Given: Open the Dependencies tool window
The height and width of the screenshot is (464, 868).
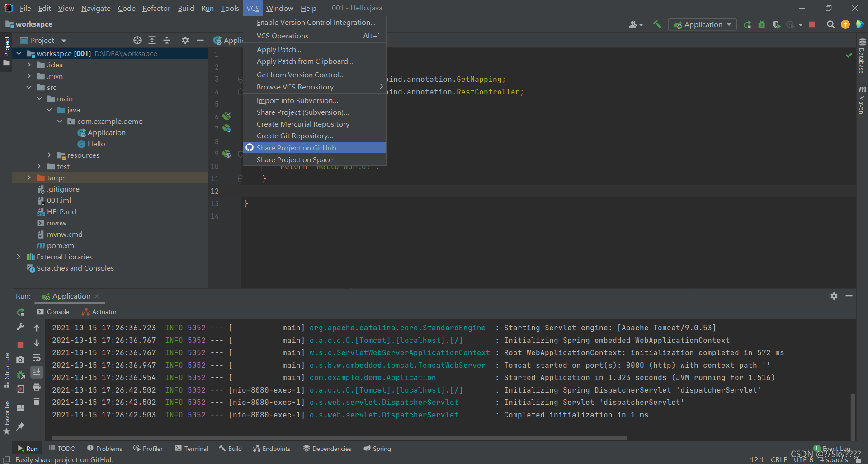Looking at the screenshot, I should [x=327, y=449].
